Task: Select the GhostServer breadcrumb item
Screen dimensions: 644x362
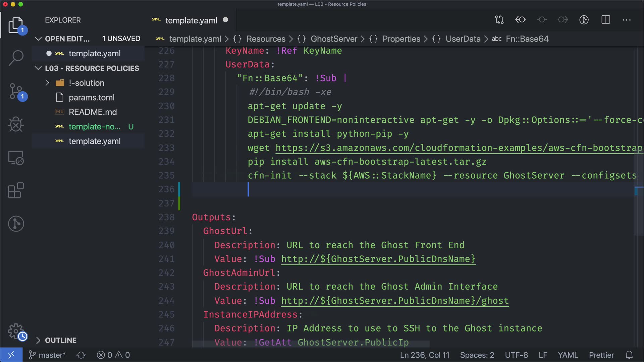Action: pos(334,39)
